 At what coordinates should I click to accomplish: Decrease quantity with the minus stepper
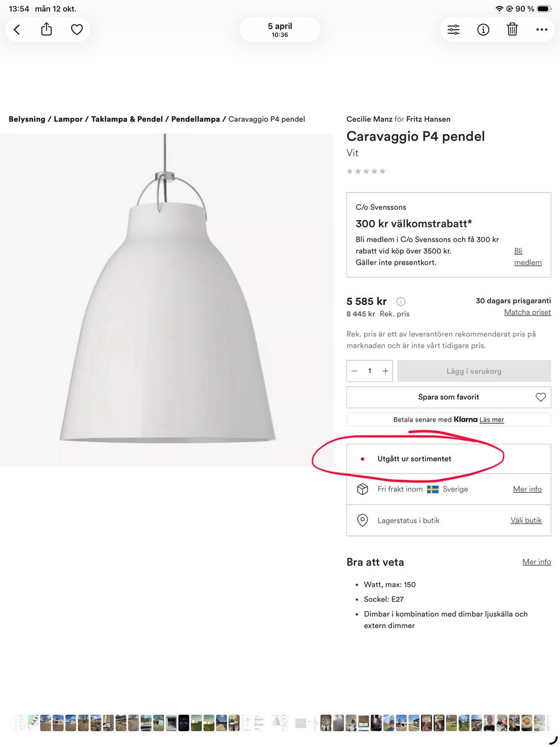click(354, 371)
